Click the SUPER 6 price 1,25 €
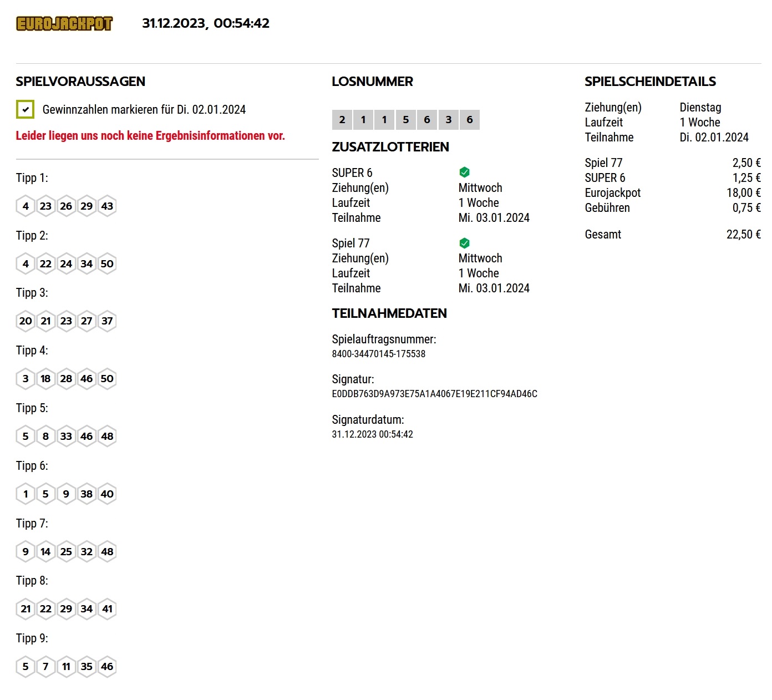 tap(746, 178)
